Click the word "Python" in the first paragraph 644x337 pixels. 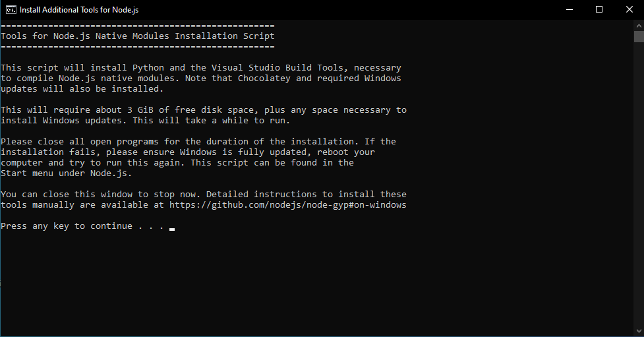(148, 68)
